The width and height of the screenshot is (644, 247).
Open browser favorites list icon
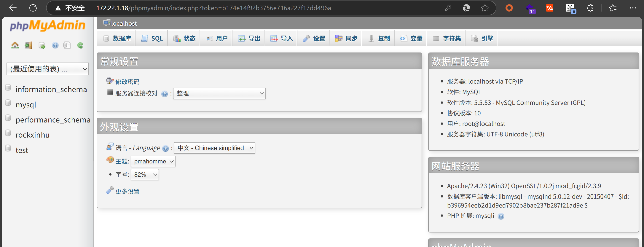613,8
